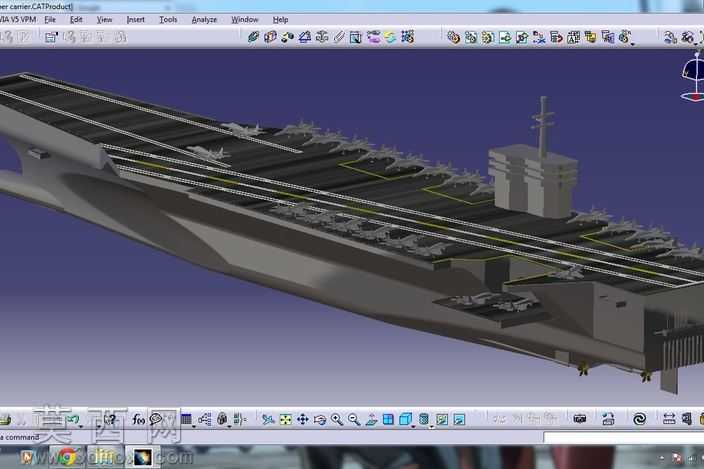Click the What's This help icon
Screen dimensions: 704x469
click(x=110, y=419)
